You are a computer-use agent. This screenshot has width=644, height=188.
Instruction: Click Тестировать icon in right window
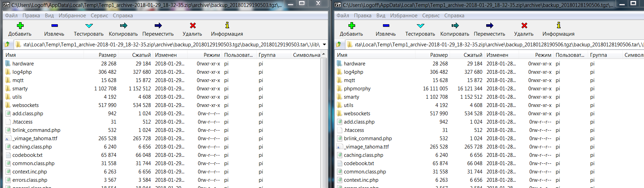(421, 26)
